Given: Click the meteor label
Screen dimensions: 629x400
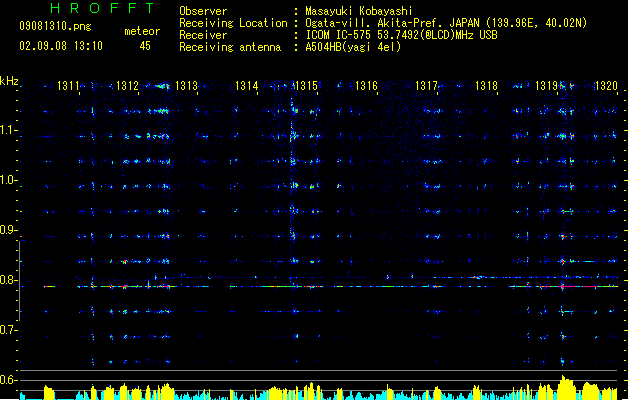Looking at the screenshot, I should click(x=142, y=31).
